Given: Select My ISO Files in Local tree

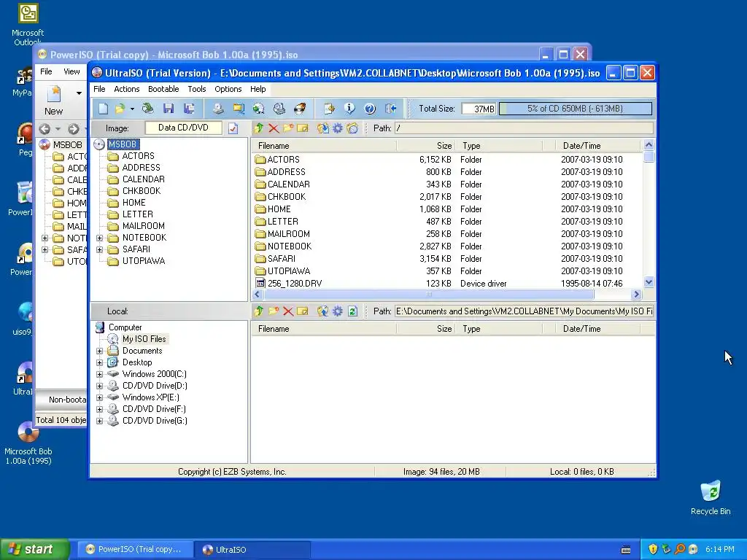Looking at the screenshot, I should point(144,339).
